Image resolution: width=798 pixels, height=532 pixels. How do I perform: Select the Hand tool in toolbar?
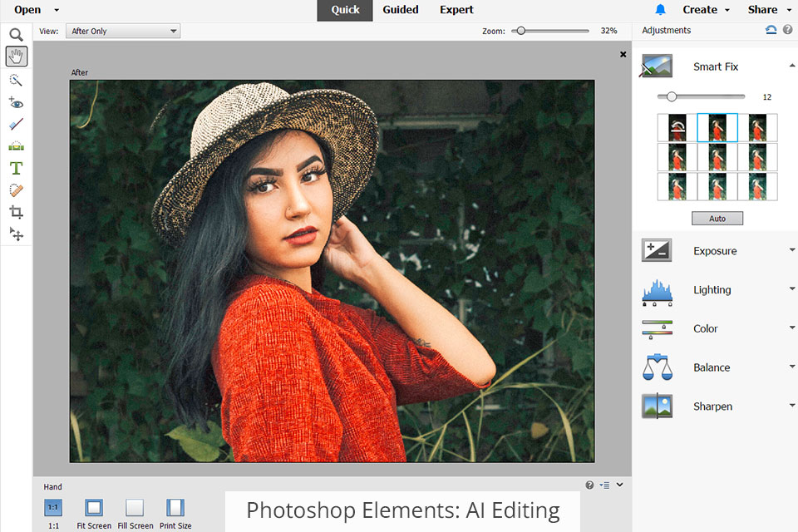(x=17, y=56)
